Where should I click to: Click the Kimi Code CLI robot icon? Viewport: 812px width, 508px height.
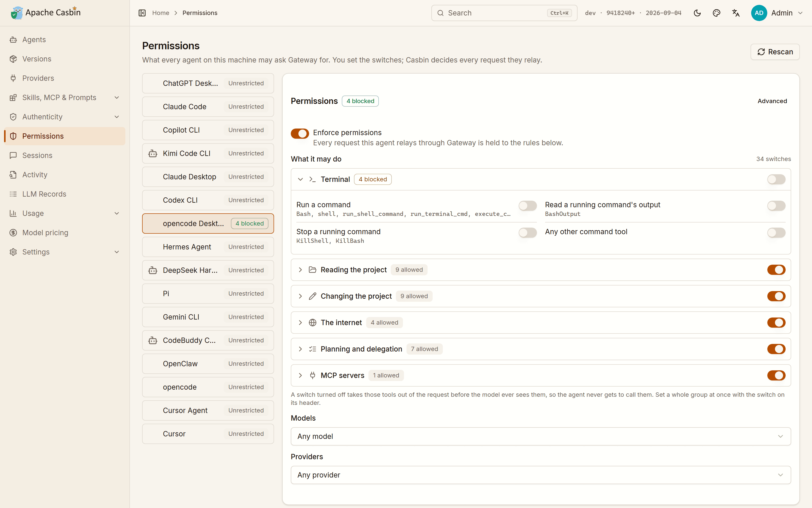point(153,153)
